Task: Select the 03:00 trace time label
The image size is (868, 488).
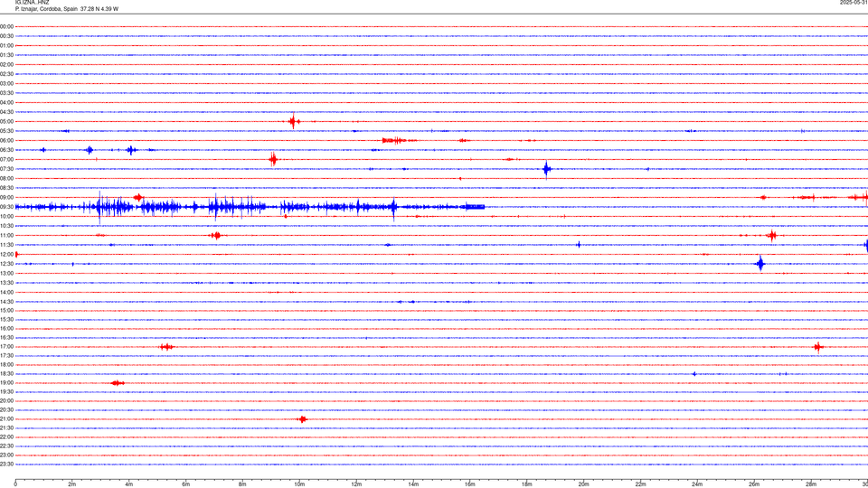Action: [6, 83]
